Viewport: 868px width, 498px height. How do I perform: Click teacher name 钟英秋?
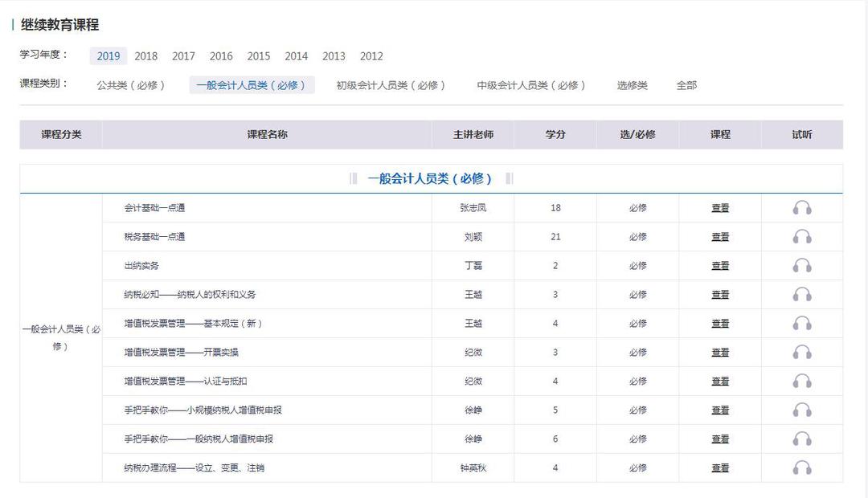point(473,467)
